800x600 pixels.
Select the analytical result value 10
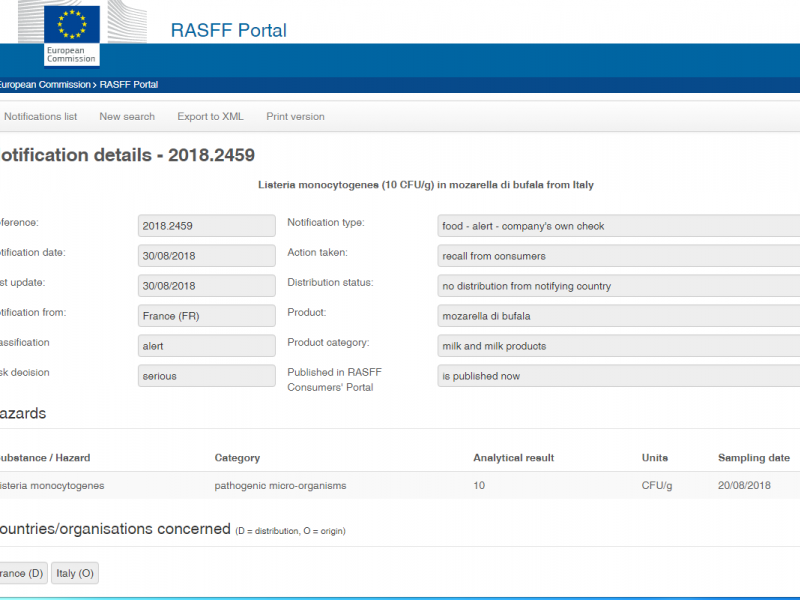pos(479,485)
